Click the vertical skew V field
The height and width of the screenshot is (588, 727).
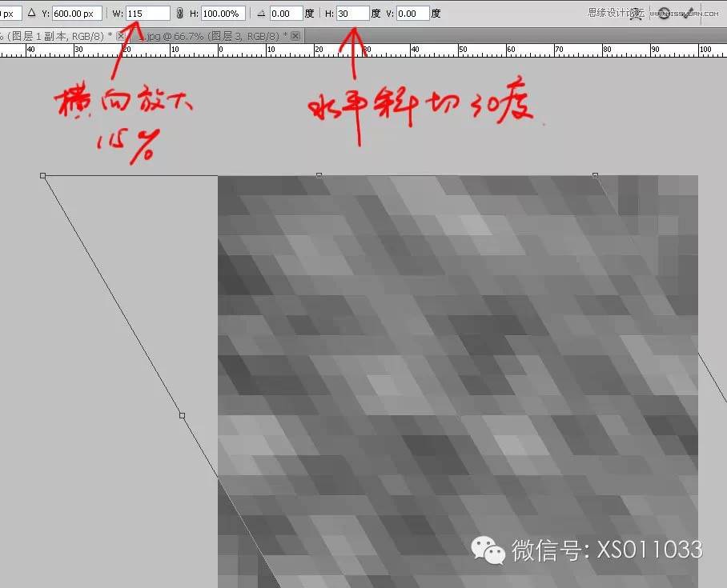click(x=412, y=14)
